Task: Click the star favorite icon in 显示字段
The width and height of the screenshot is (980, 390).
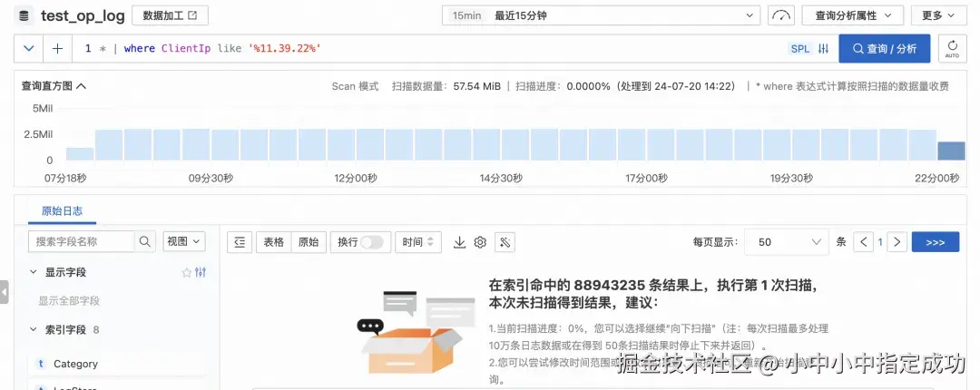Action: click(186, 272)
